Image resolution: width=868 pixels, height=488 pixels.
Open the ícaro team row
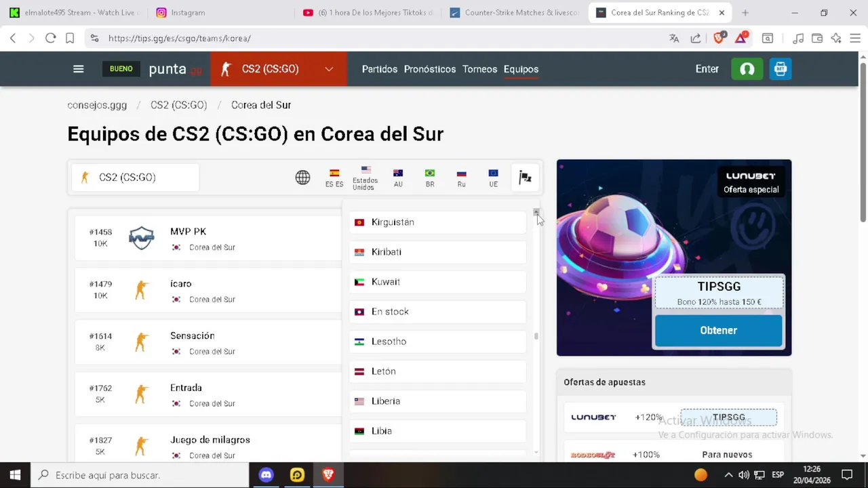coord(208,290)
